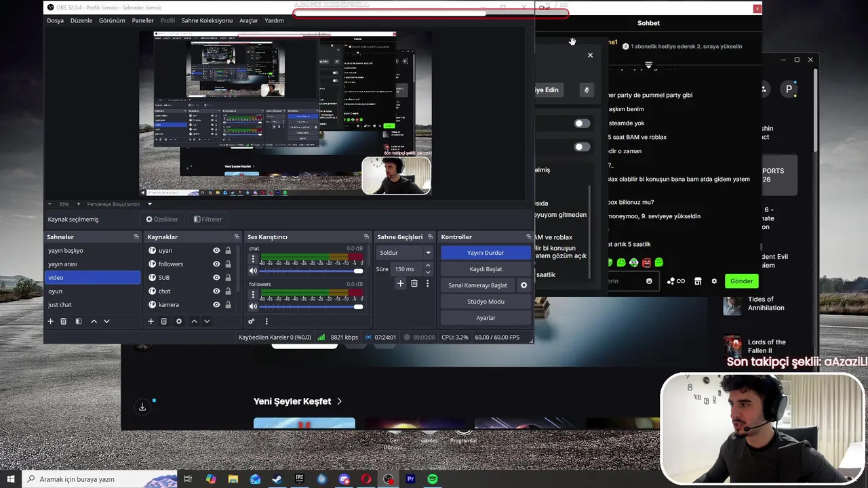Hide the kamera source with its eye icon

[216, 304]
